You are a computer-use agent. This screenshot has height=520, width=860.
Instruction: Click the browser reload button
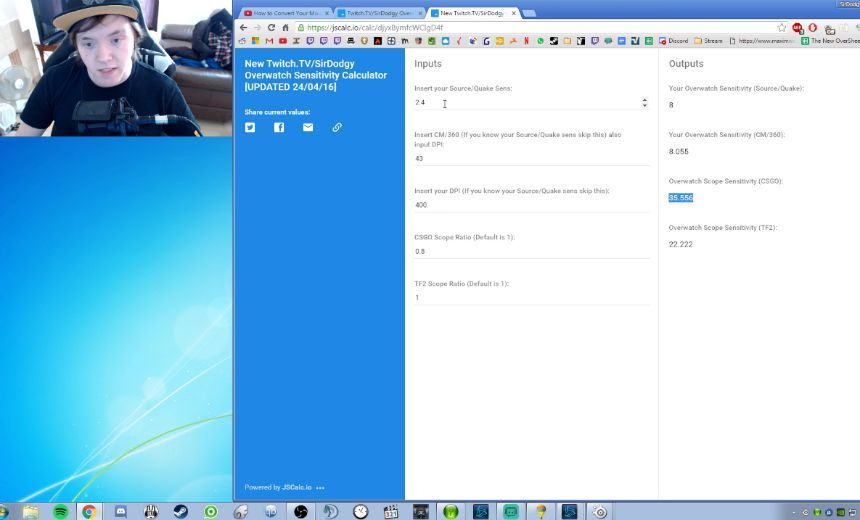[271, 28]
